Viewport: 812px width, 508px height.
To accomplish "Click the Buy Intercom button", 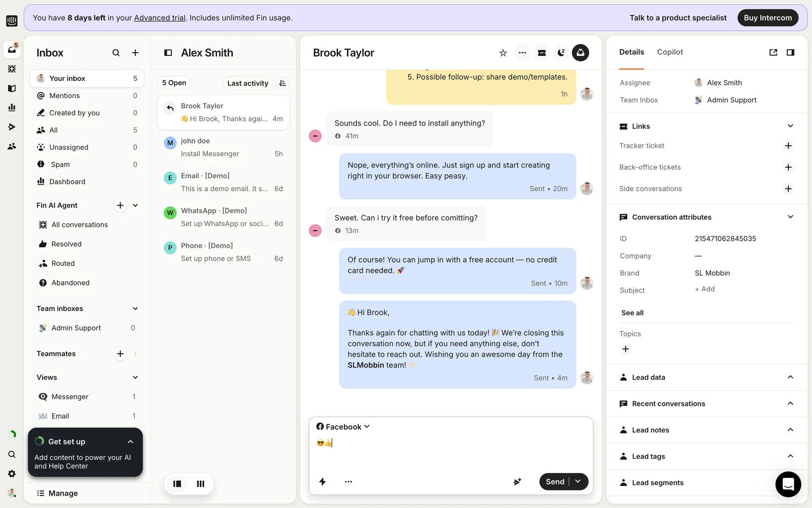I will (768, 18).
